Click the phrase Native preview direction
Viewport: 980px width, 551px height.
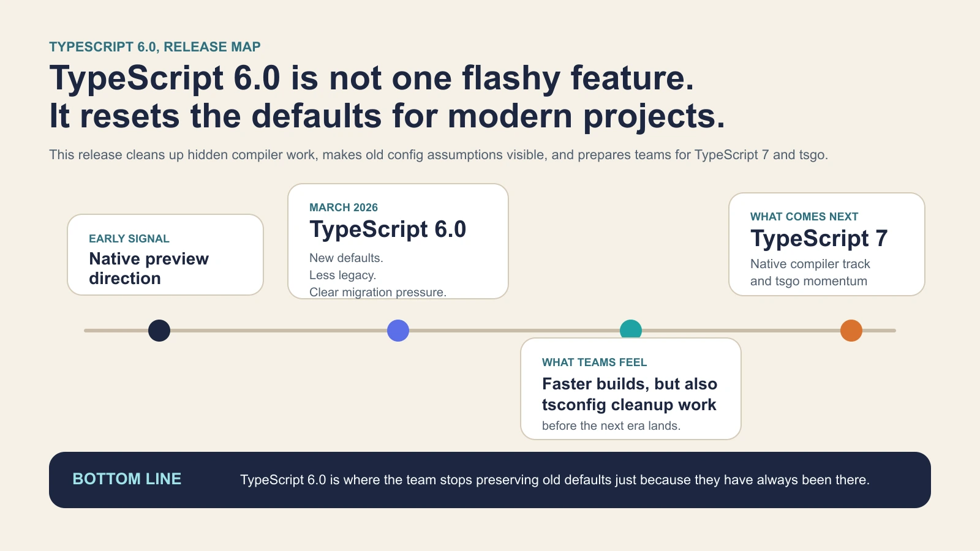pyautogui.click(x=148, y=268)
